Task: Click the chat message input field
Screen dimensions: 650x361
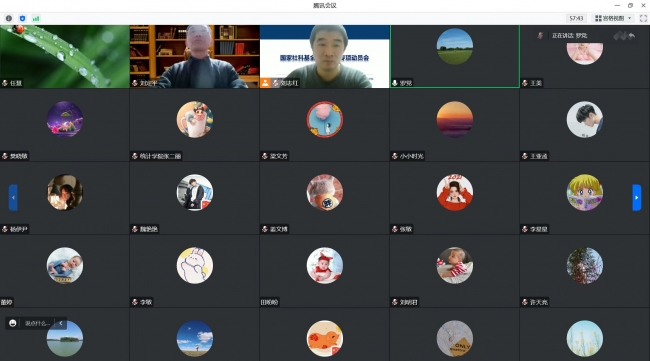Action: click(x=37, y=323)
